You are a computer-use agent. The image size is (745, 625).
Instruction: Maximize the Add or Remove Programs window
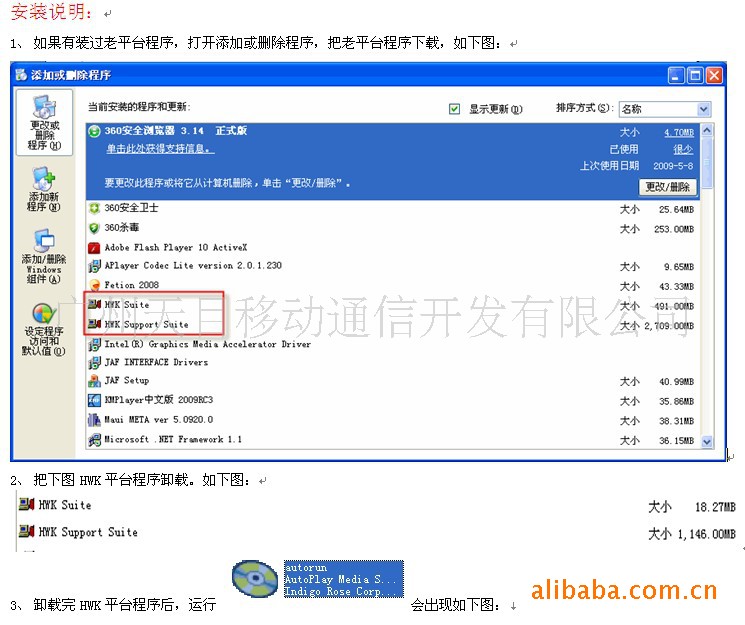695,76
